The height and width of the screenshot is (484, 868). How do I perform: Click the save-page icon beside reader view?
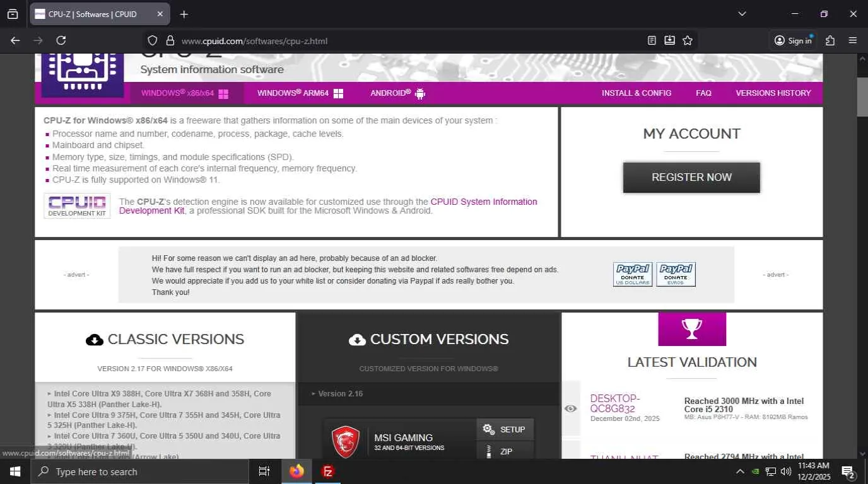pos(669,40)
